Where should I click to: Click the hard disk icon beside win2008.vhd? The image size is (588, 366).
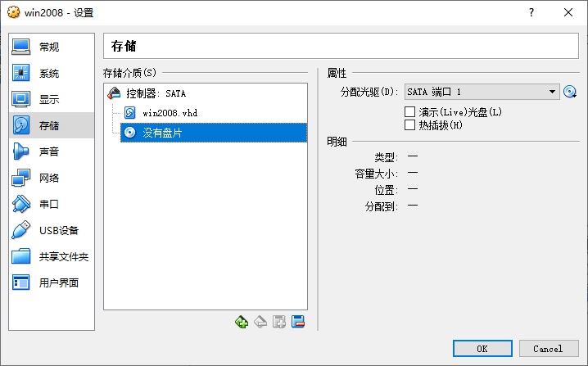pyautogui.click(x=129, y=113)
